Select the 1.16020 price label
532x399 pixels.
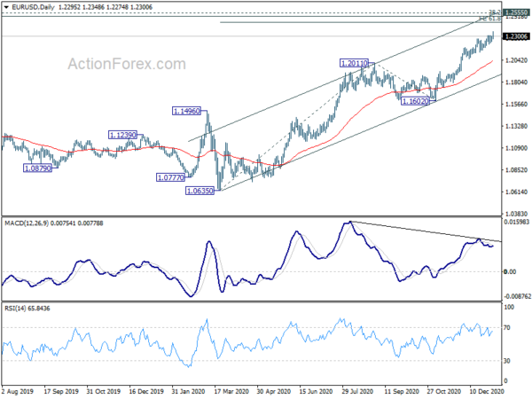tap(415, 101)
